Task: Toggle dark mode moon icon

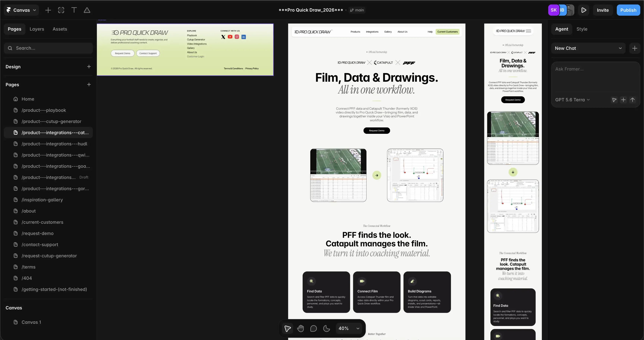Action: coord(326,328)
